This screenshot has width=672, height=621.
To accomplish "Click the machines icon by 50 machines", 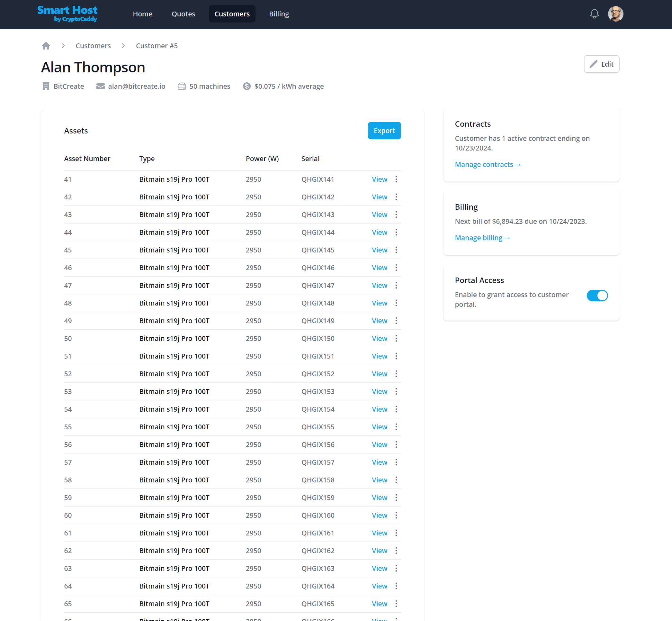I will 182,87.
